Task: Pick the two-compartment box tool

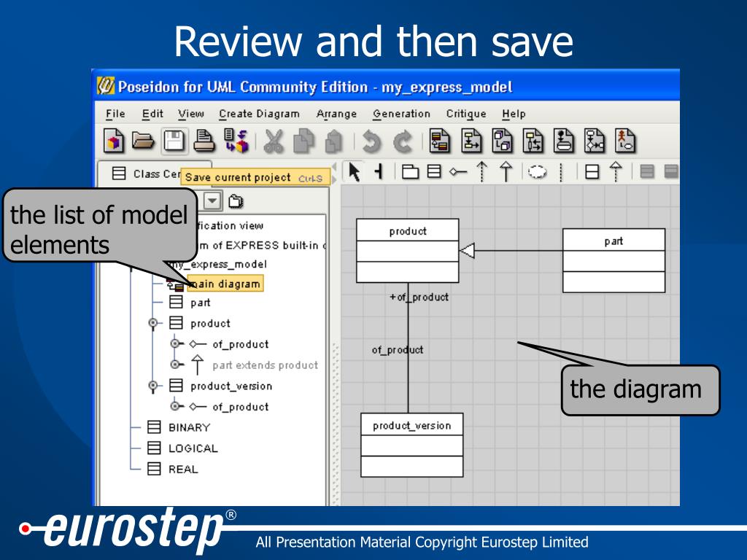Action: click(x=592, y=172)
